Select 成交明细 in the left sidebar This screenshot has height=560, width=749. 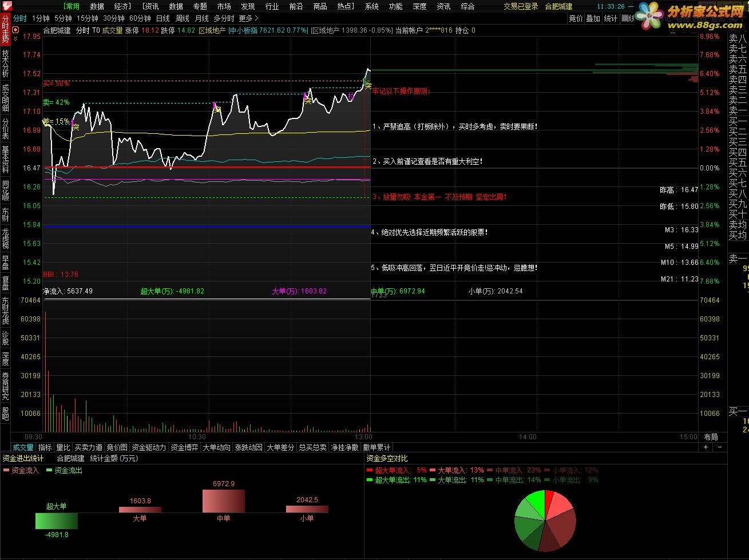5,98
